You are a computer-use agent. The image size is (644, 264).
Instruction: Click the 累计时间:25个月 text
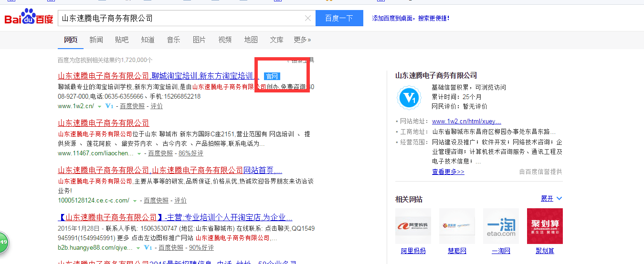coord(457,97)
